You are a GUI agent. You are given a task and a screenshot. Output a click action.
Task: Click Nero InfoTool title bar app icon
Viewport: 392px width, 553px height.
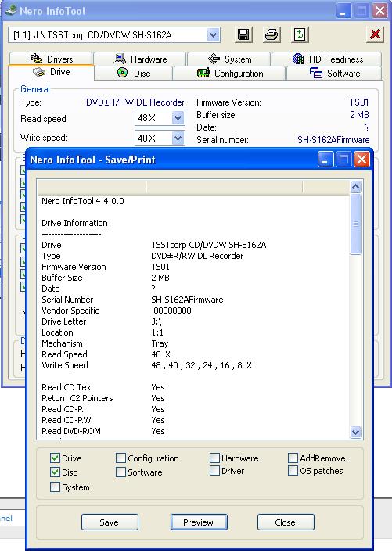pyautogui.click(x=11, y=10)
